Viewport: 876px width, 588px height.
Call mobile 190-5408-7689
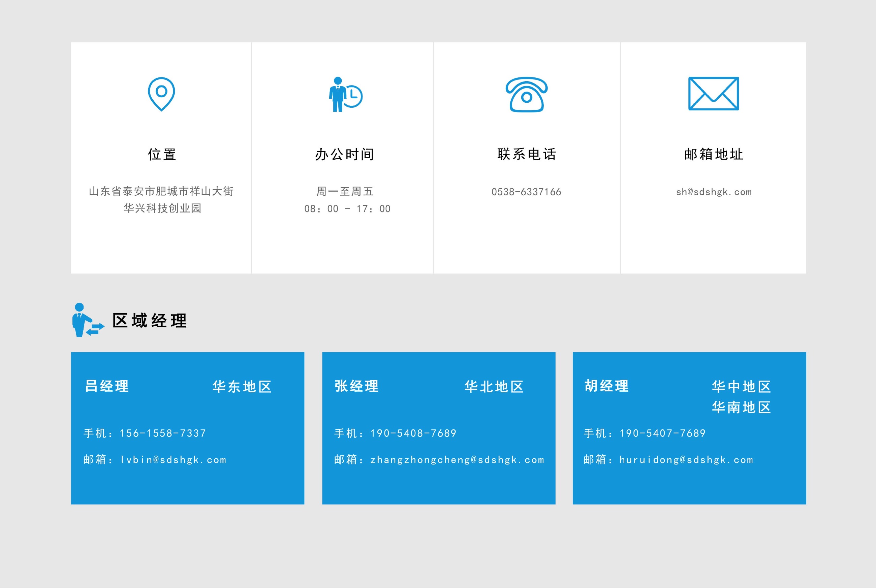click(x=413, y=433)
